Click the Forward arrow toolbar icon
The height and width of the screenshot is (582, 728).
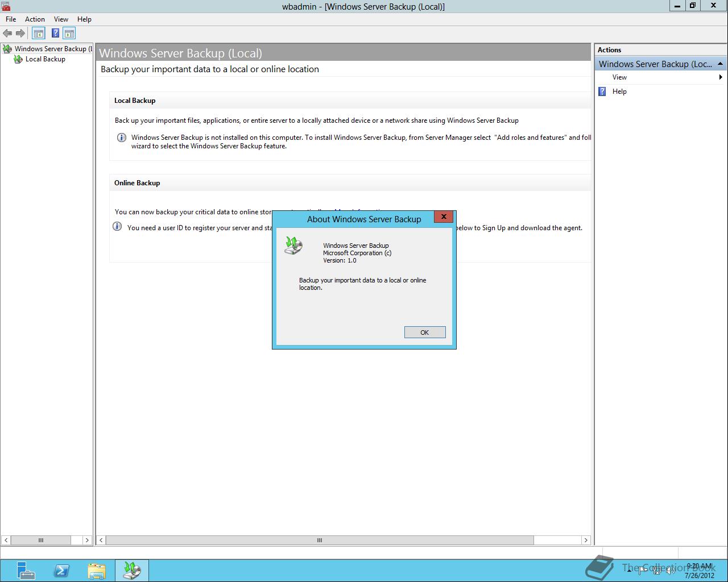tap(20, 33)
